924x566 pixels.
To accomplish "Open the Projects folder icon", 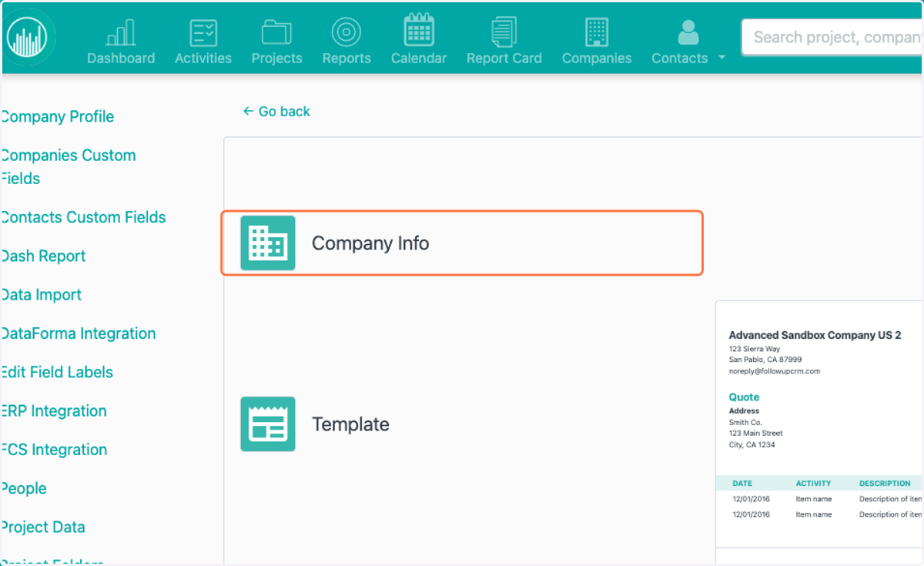I will pyautogui.click(x=276, y=32).
